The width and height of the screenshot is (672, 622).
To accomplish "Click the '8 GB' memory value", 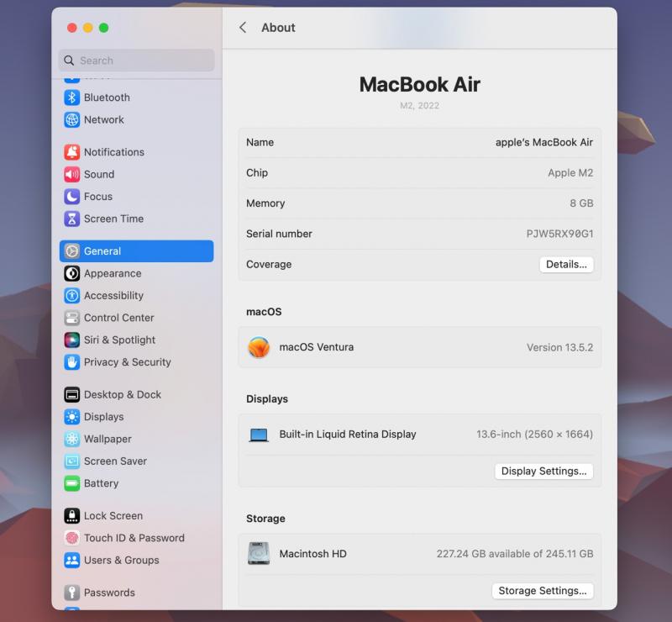I will [581, 203].
